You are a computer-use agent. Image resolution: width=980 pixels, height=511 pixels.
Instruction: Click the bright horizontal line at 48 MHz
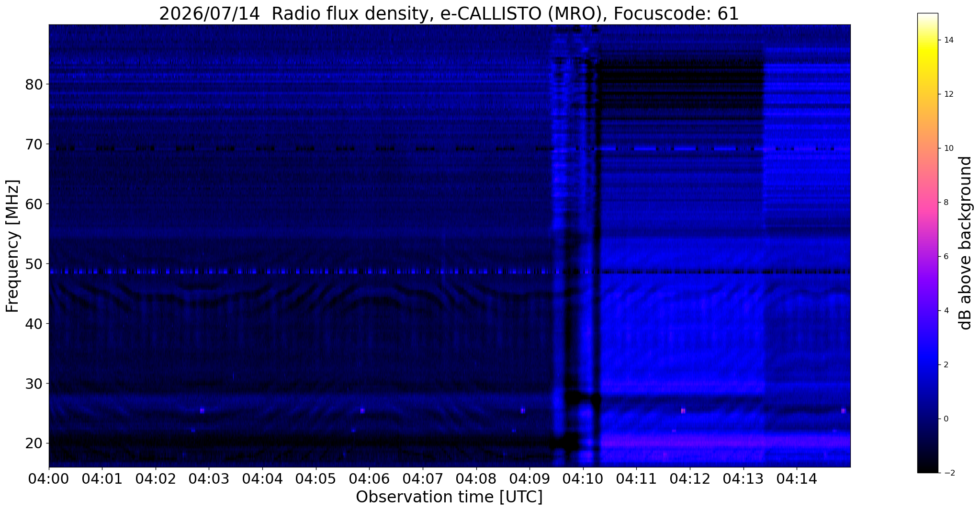click(306, 272)
